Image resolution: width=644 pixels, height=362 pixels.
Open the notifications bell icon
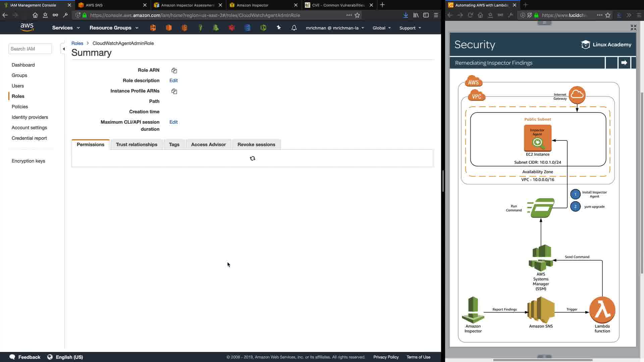tap(294, 28)
